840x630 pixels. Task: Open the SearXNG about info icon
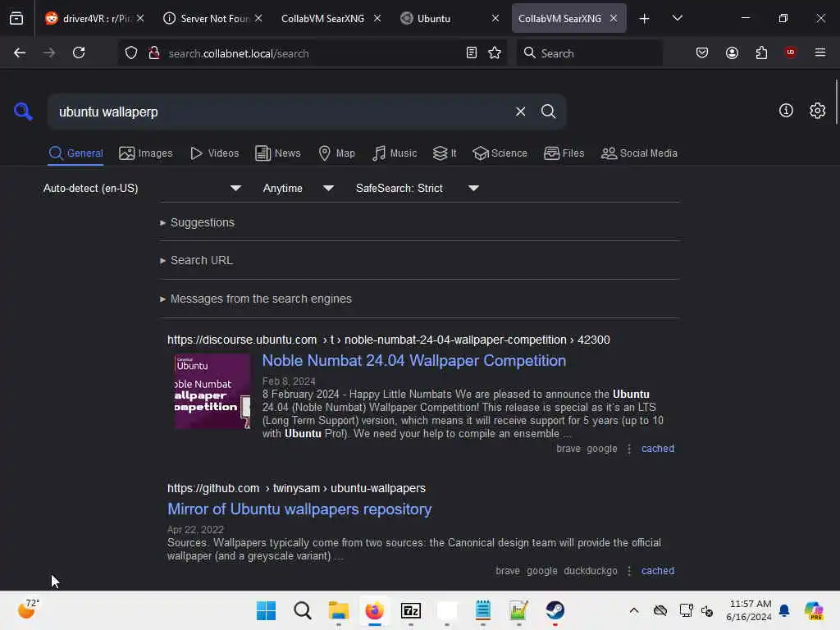[786, 111]
